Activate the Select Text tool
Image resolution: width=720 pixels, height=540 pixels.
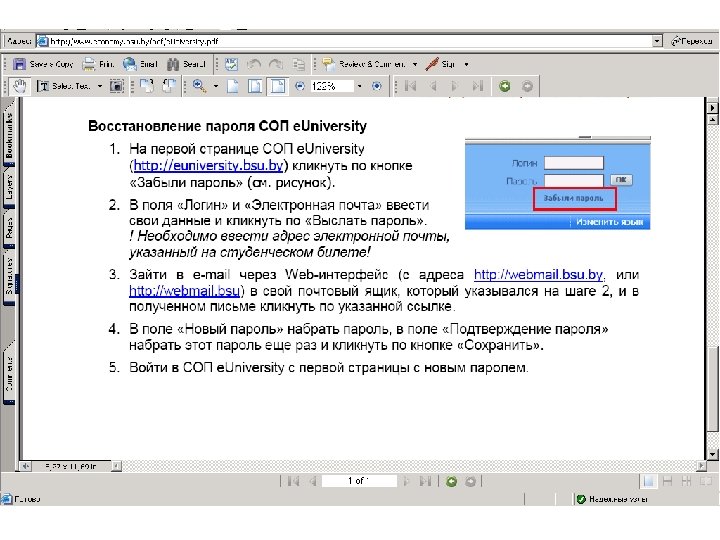coord(64,86)
